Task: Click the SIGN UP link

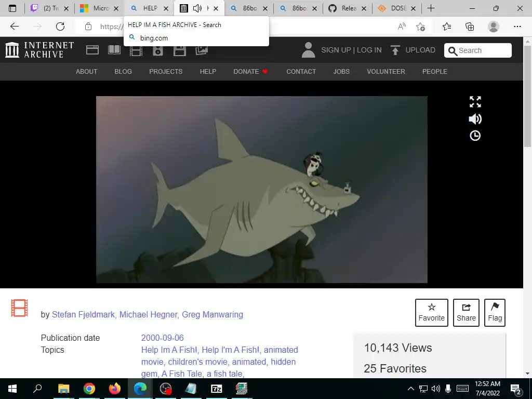Action: tap(336, 50)
